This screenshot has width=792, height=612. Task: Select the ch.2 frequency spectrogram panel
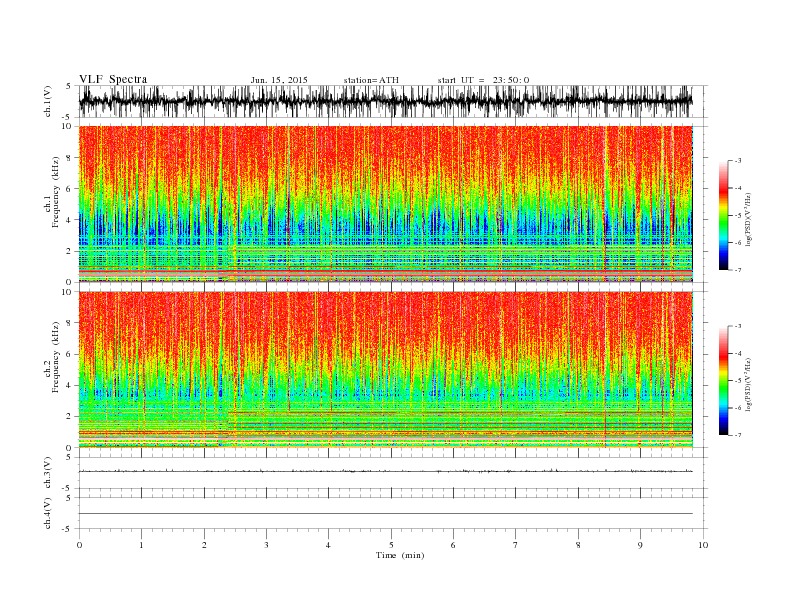click(386, 370)
